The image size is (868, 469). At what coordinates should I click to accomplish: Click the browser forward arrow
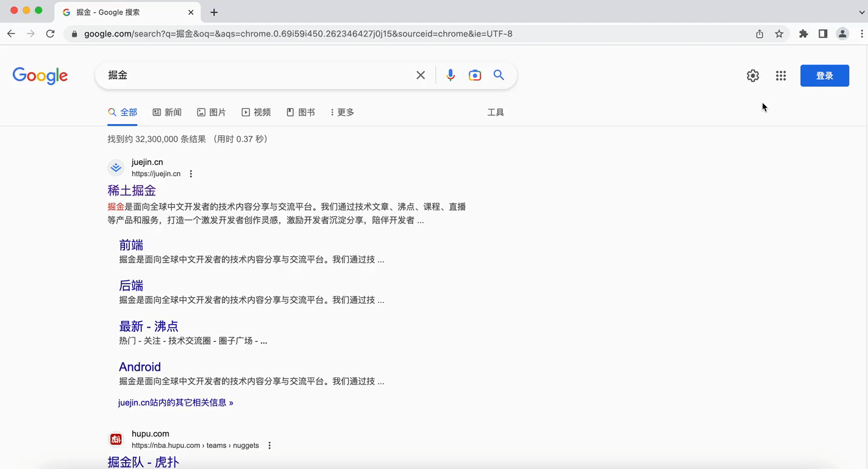click(30, 33)
